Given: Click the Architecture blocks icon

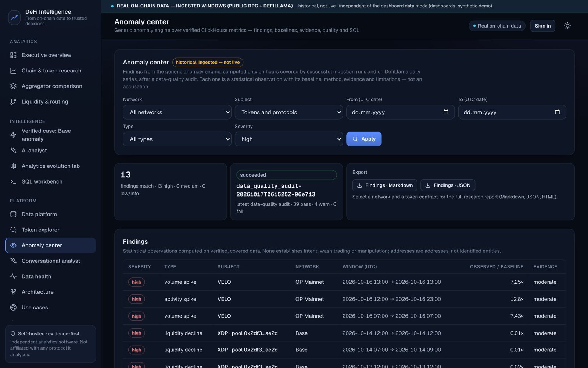Looking at the screenshot, I should (13, 292).
